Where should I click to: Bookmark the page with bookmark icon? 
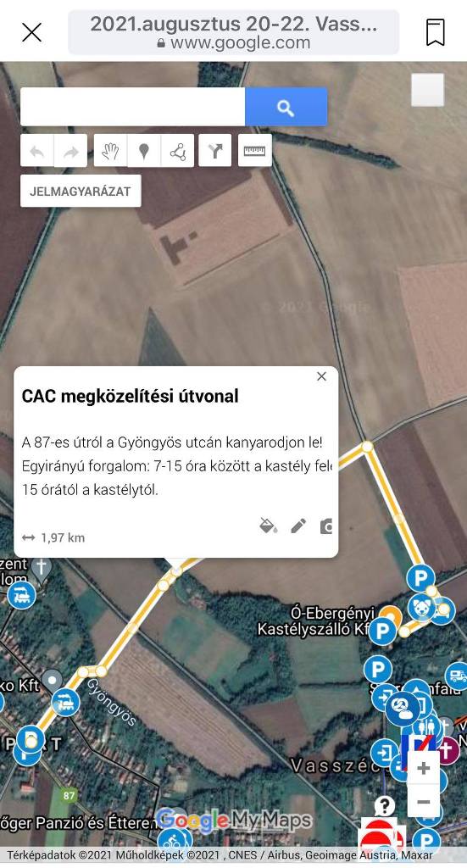(x=436, y=32)
